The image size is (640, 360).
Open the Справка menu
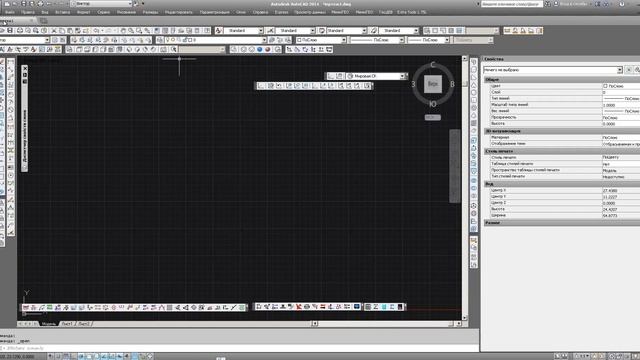[x=260, y=12]
